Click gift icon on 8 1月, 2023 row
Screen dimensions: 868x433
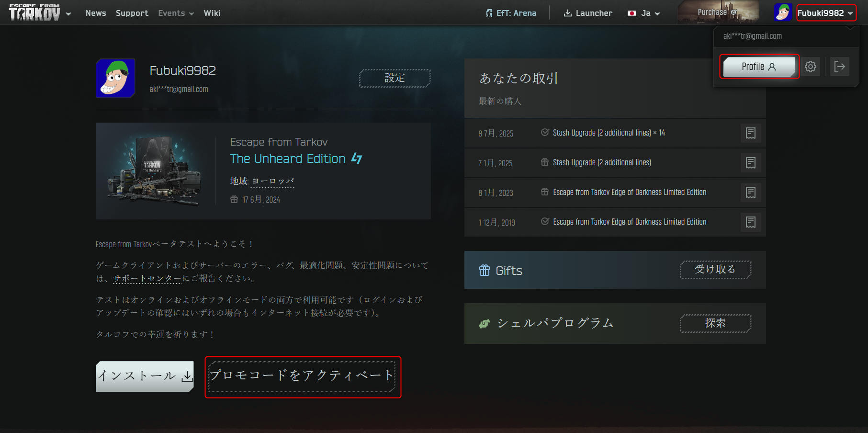click(545, 192)
